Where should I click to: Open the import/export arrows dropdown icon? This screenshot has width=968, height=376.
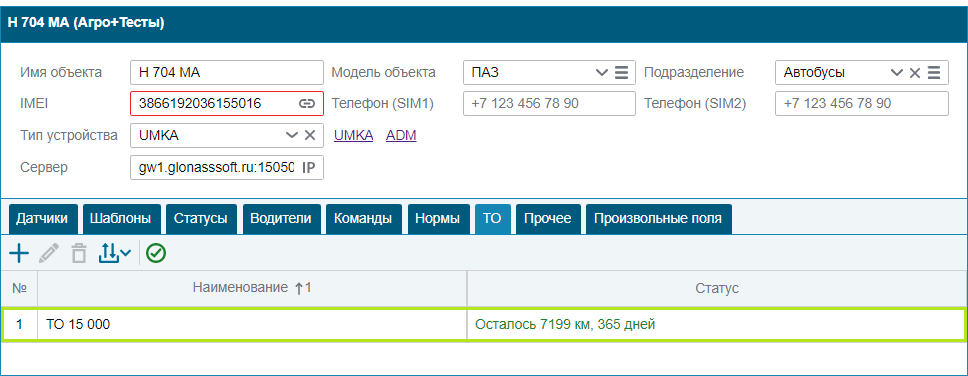115,253
